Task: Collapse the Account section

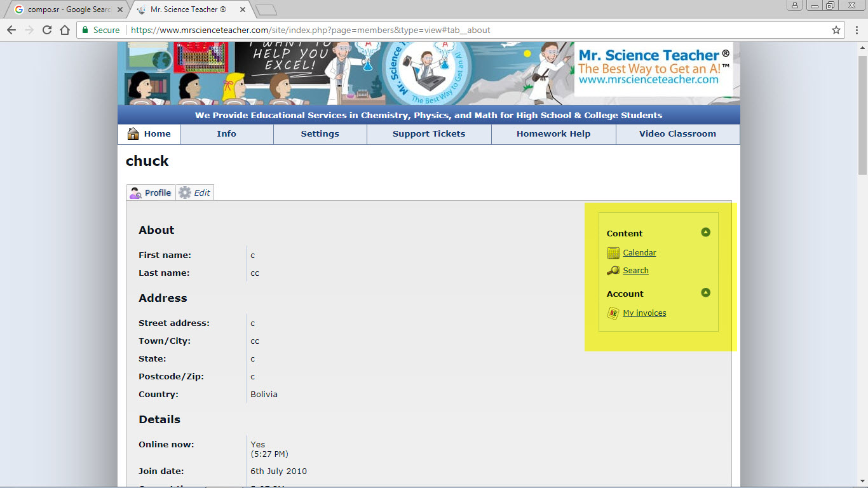Action: pos(705,293)
